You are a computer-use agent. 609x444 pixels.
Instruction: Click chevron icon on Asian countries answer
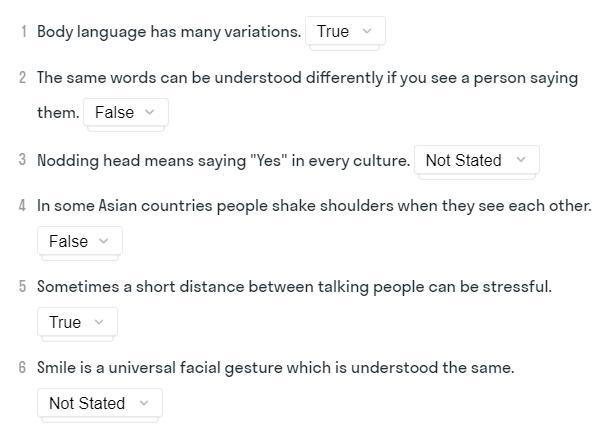[x=103, y=241]
